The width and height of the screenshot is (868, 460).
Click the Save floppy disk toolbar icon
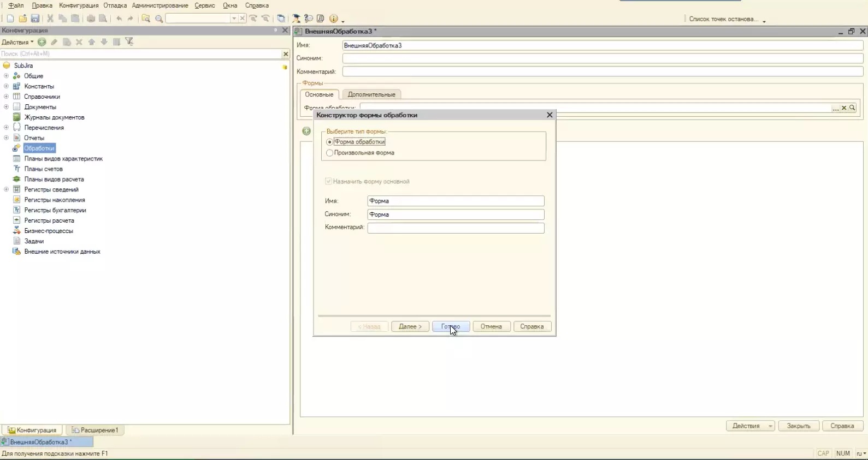tap(35, 19)
